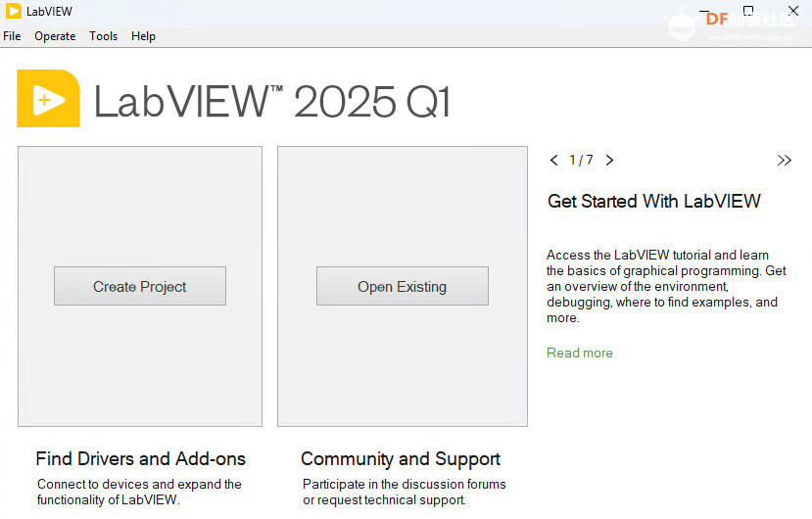Close the LabVIEW window
Screen dimensions: 812x519
click(x=792, y=11)
